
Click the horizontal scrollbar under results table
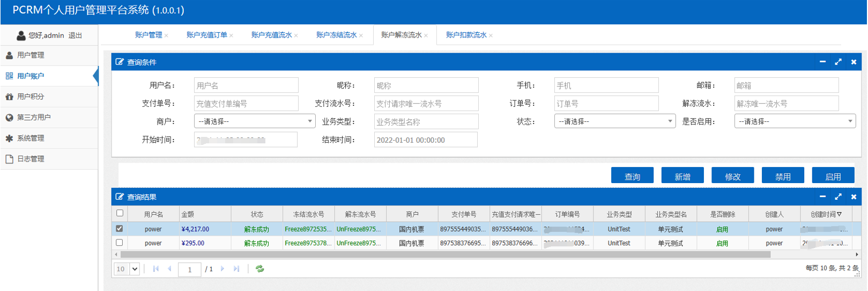(x=445, y=254)
